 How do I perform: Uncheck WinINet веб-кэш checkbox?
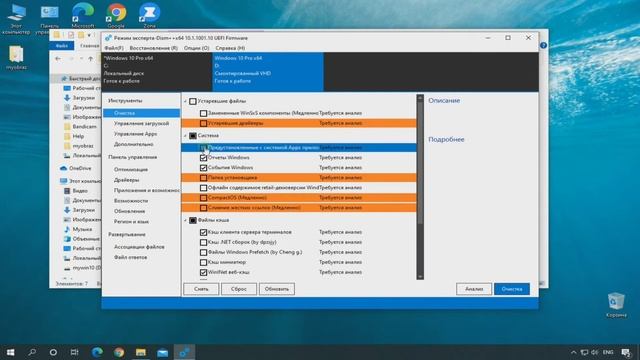pyautogui.click(x=203, y=272)
